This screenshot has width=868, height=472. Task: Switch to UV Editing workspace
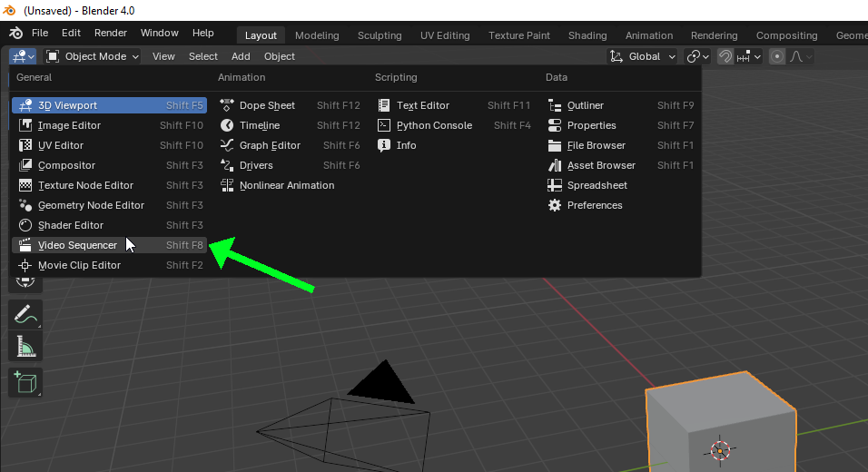(445, 35)
